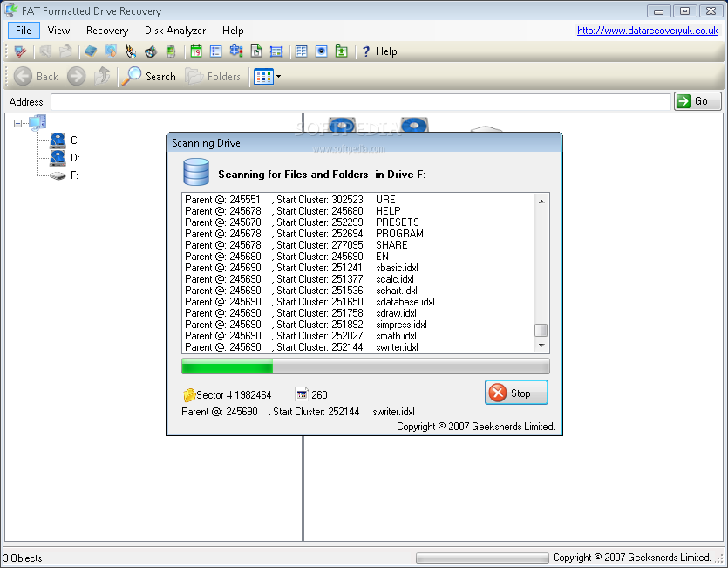Viewport: 728px width, 568px height.
Task: Click the scan progress bar
Action: [365, 366]
